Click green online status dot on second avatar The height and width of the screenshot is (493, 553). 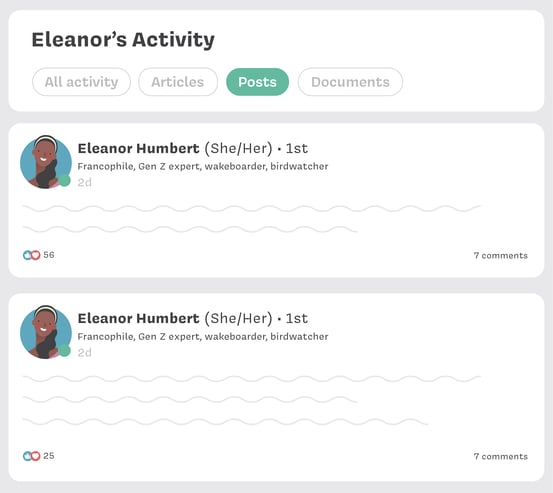64,351
